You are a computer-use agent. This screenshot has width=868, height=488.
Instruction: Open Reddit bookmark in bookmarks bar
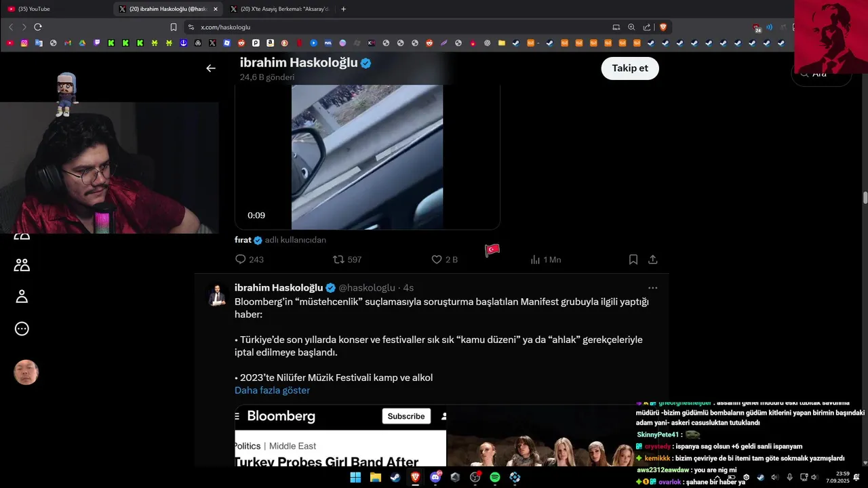pyautogui.click(x=241, y=43)
